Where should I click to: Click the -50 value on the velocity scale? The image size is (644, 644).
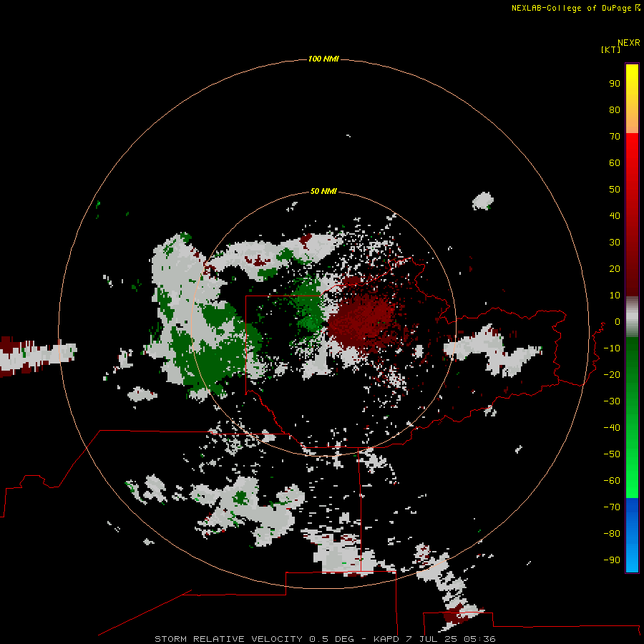tap(612, 454)
